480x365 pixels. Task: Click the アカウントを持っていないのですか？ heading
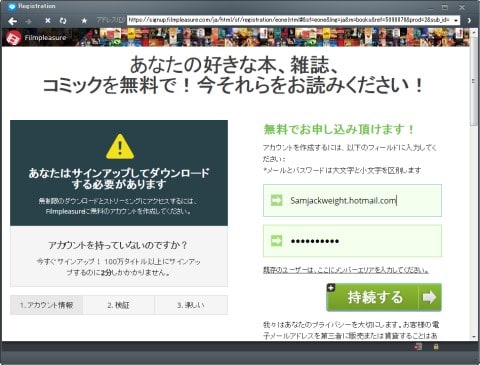(118, 245)
